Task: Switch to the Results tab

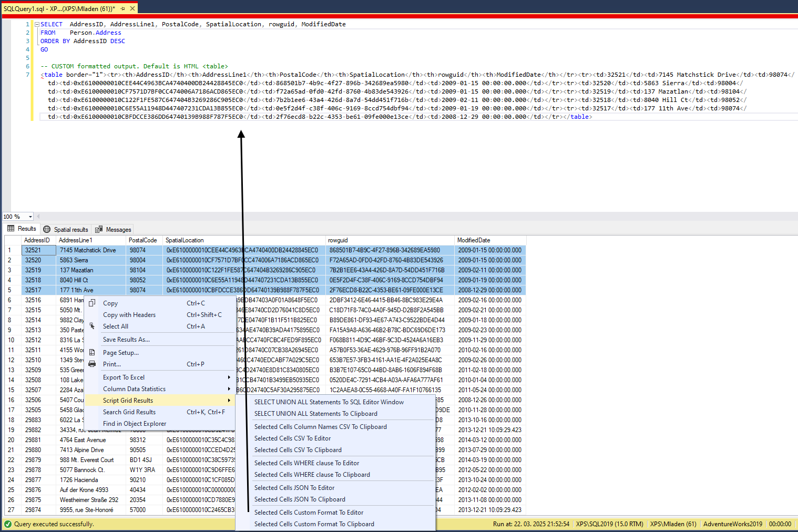Action: (22, 229)
